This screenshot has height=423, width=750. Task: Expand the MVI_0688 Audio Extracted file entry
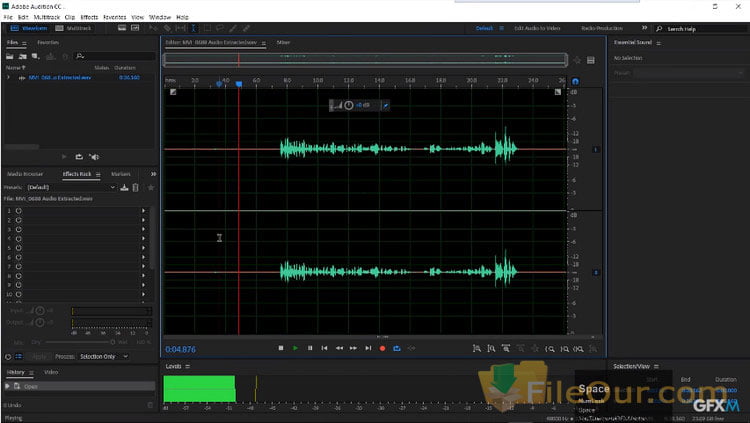tap(8, 77)
